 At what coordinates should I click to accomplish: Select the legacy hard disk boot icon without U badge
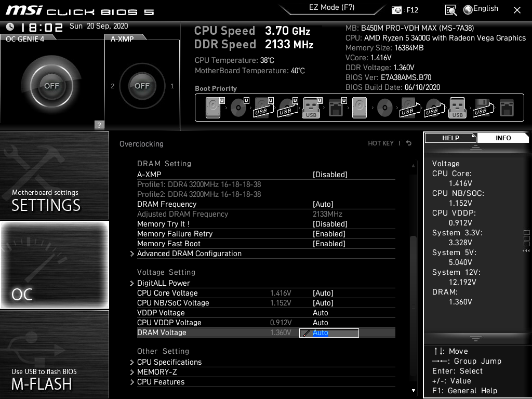[x=360, y=108]
